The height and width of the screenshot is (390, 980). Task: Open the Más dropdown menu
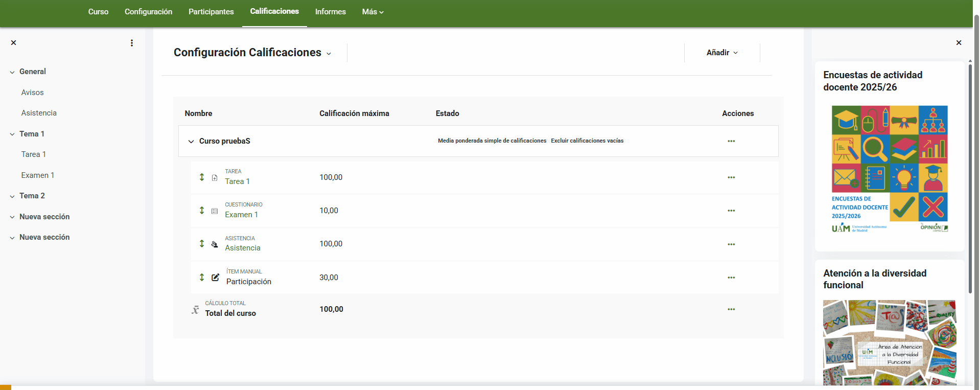(372, 12)
